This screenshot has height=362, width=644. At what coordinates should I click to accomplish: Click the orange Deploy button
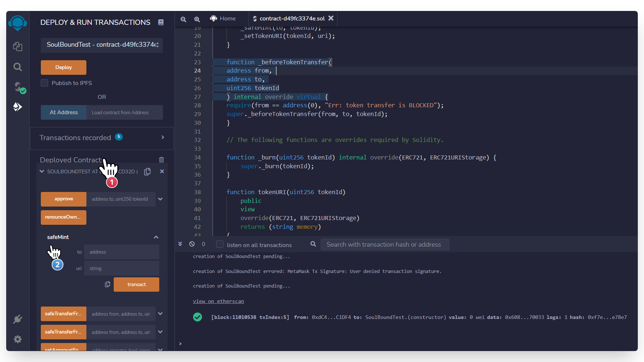click(x=63, y=68)
